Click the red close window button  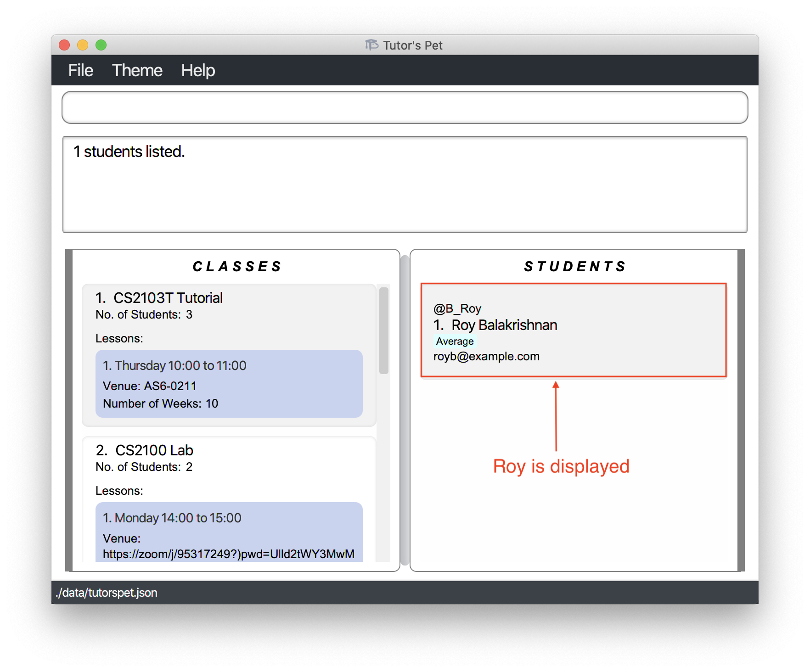(x=64, y=45)
